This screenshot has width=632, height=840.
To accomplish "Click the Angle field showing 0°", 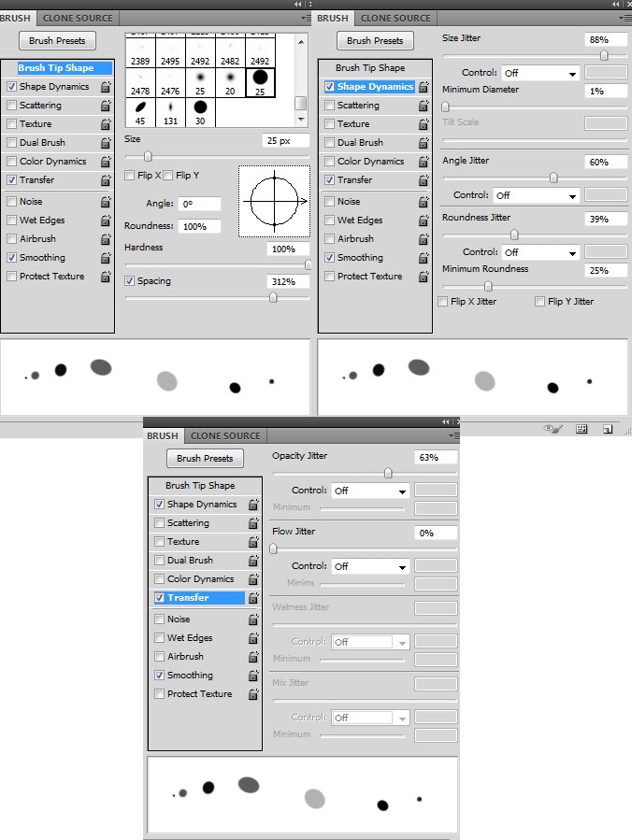I will pyautogui.click(x=199, y=204).
